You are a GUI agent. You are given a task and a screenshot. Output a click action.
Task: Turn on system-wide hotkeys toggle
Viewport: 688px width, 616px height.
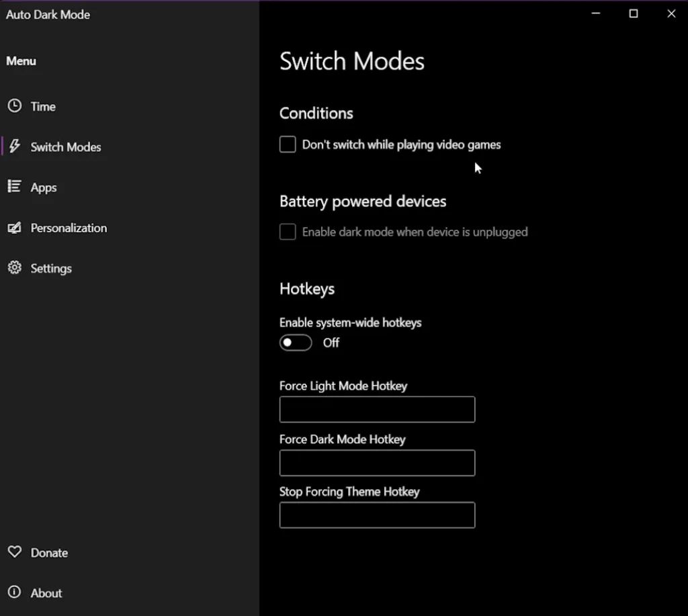click(x=296, y=343)
